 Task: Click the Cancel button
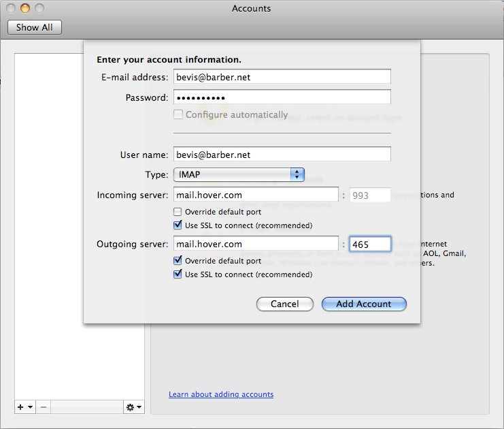pos(285,304)
